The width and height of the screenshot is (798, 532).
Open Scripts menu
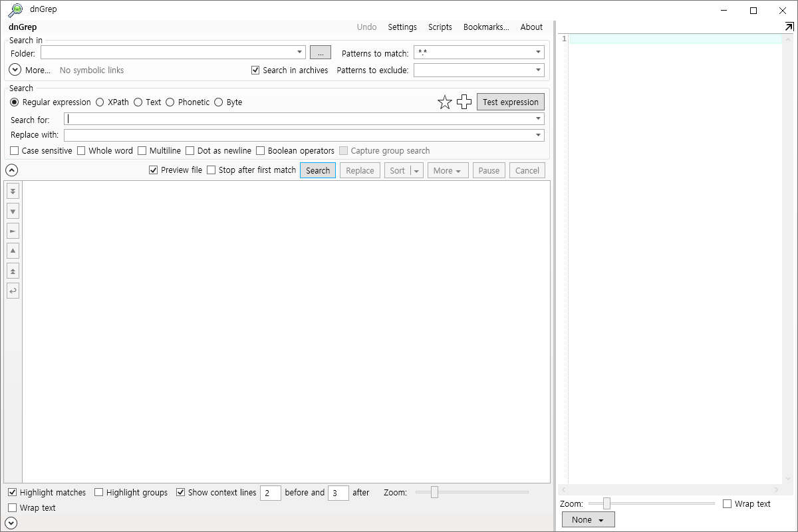(440, 27)
